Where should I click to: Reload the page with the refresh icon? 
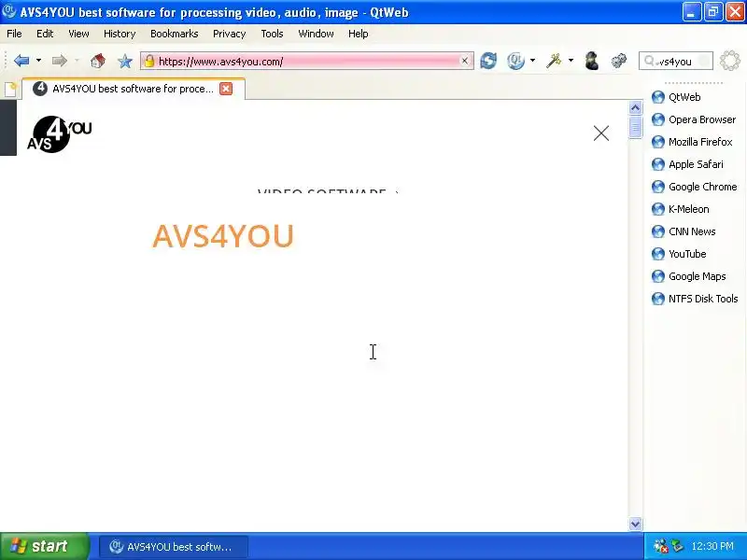488,61
